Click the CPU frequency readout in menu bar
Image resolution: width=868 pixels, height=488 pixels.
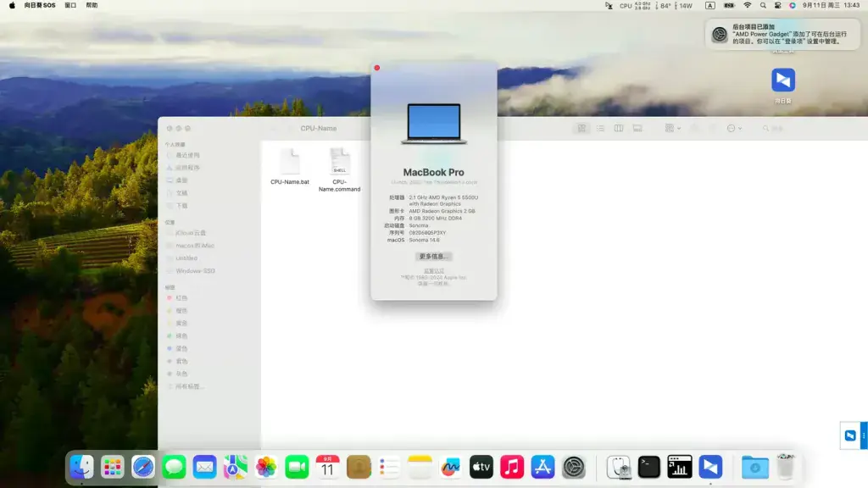[635, 6]
